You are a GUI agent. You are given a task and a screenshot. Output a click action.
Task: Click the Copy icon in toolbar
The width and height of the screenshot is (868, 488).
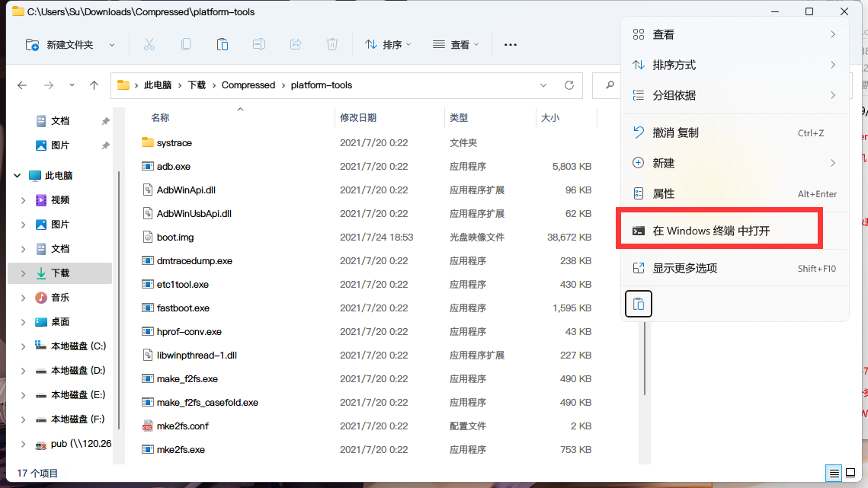tap(186, 44)
